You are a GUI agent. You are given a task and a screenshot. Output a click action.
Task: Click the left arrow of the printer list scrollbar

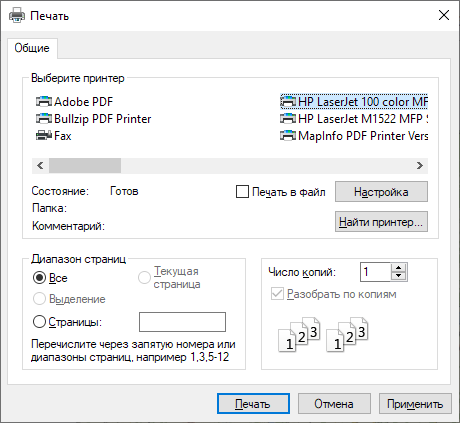(40, 166)
